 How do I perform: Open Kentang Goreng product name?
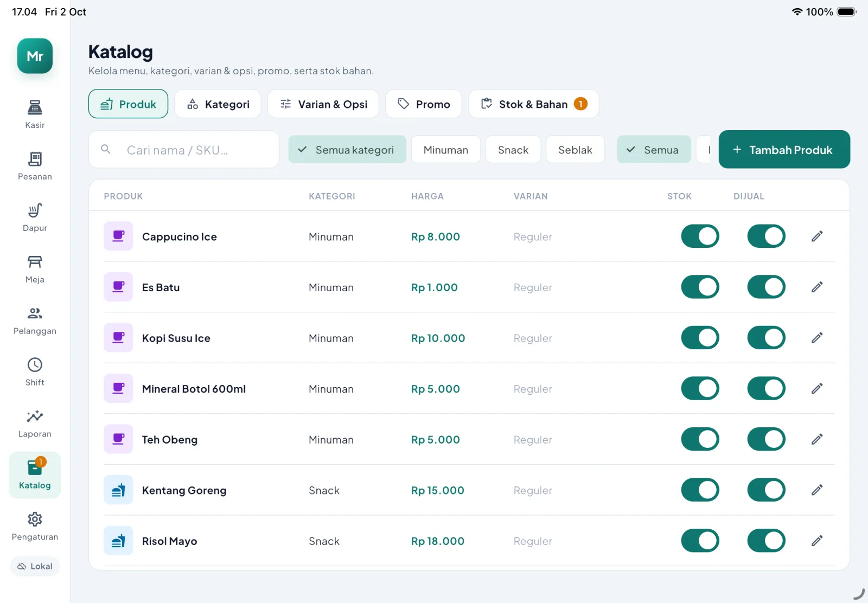coord(184,490)
